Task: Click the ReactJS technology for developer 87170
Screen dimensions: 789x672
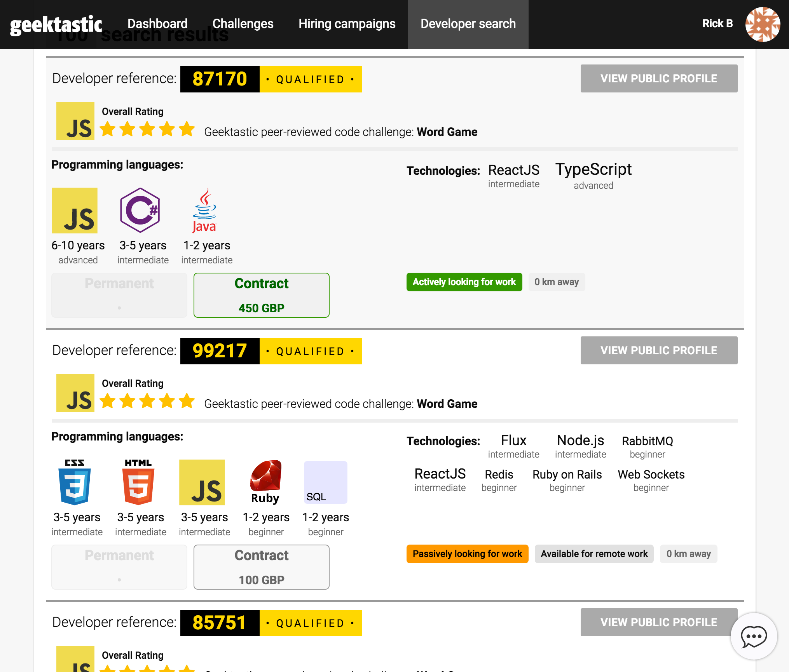Action: [514, 170]
